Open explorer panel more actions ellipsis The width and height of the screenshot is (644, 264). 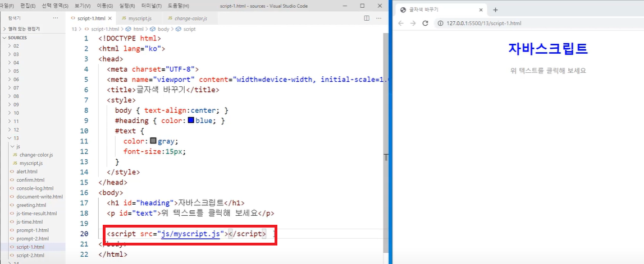pos(56,18)
